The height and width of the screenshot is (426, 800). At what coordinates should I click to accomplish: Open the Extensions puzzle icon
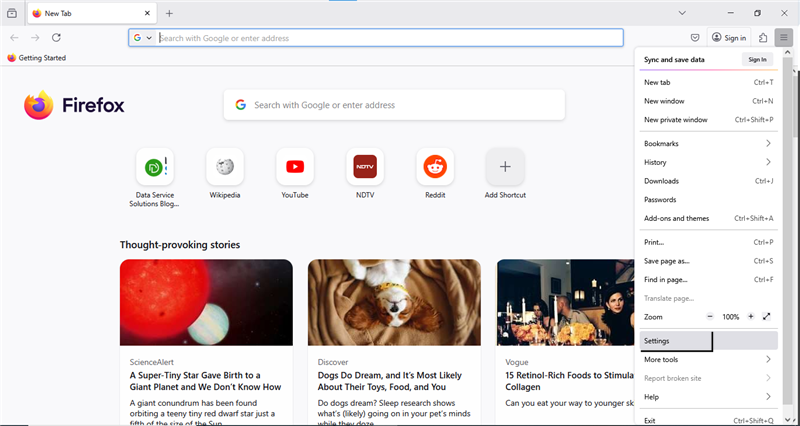763,38
